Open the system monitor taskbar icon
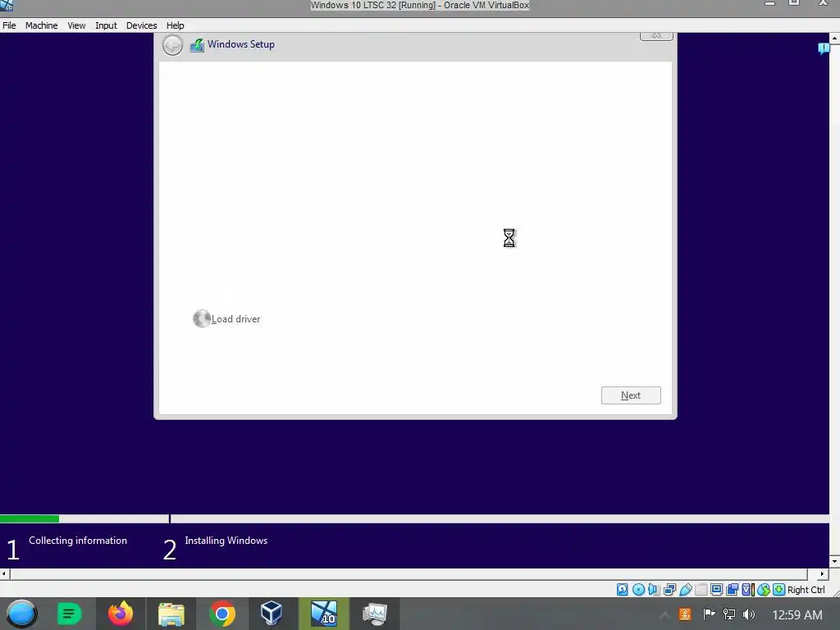This screenshot has width=840, height=630. [374, 614]
